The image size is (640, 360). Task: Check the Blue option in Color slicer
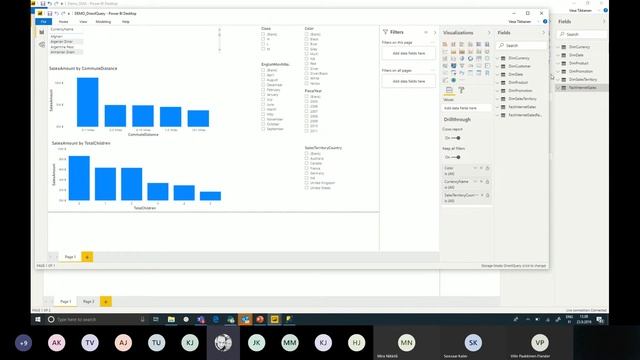coord(307,44)
